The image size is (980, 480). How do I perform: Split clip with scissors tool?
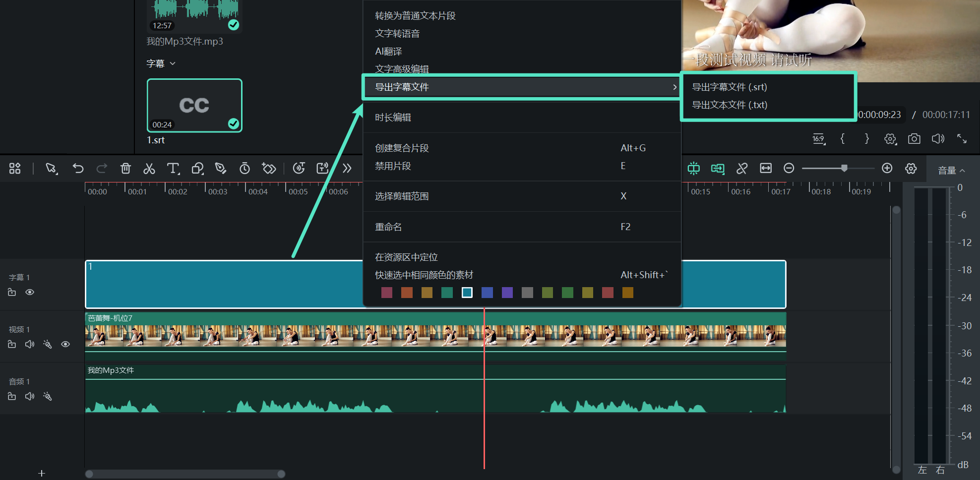coord(149,169)
